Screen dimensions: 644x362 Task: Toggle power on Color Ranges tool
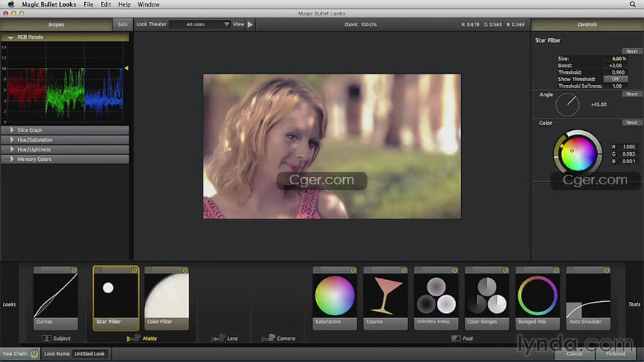(x=505, y=270)
